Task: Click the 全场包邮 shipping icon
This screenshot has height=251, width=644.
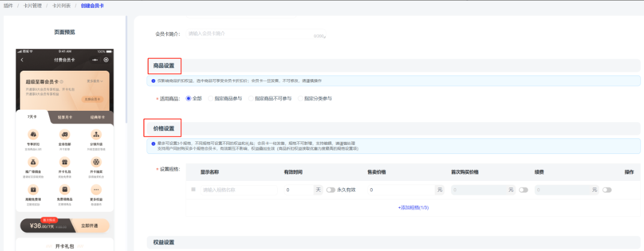Action: [x=64, y=134]
